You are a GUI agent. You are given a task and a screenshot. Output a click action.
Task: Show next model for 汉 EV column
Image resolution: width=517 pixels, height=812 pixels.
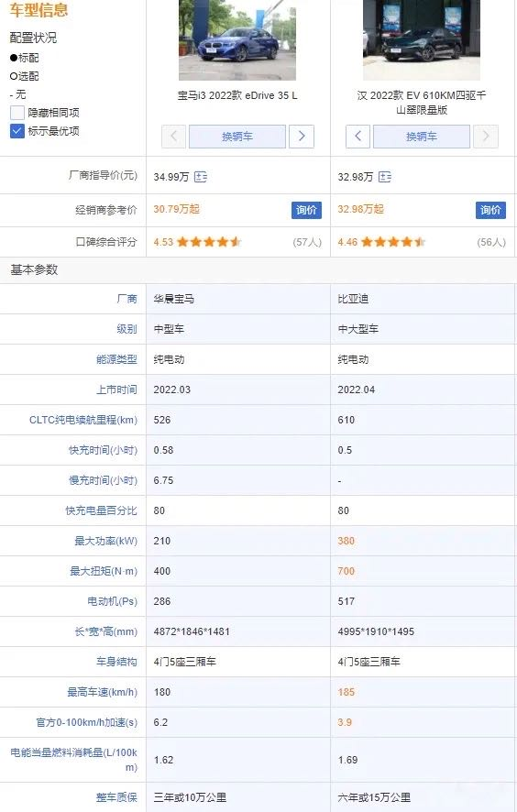[x=486, y=137]
